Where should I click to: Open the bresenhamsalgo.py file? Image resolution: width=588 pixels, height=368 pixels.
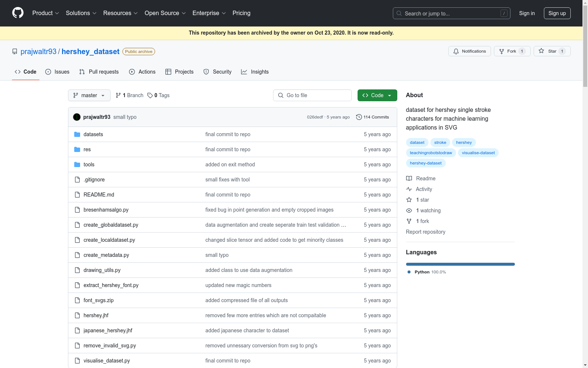(106, 210)
